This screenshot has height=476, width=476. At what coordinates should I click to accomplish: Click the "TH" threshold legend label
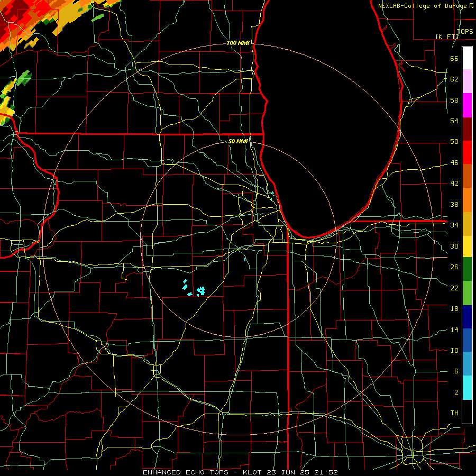pos(454,413)
